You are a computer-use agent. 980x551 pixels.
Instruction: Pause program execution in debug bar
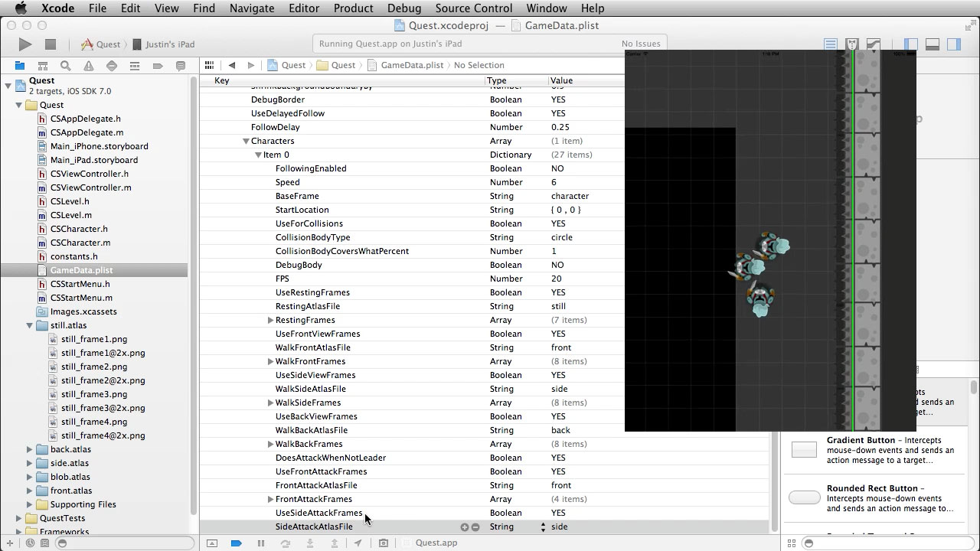pyautogui.click(x=261, y=543)
